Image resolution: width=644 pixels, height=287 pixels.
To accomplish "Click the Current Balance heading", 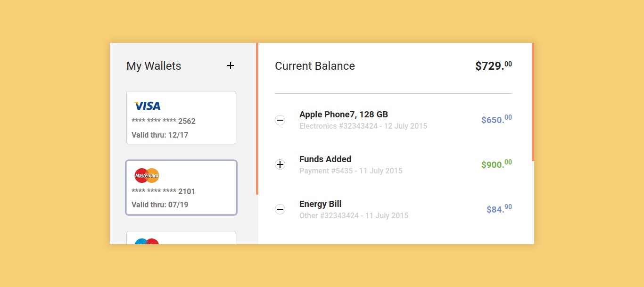I will click(314, 66).
